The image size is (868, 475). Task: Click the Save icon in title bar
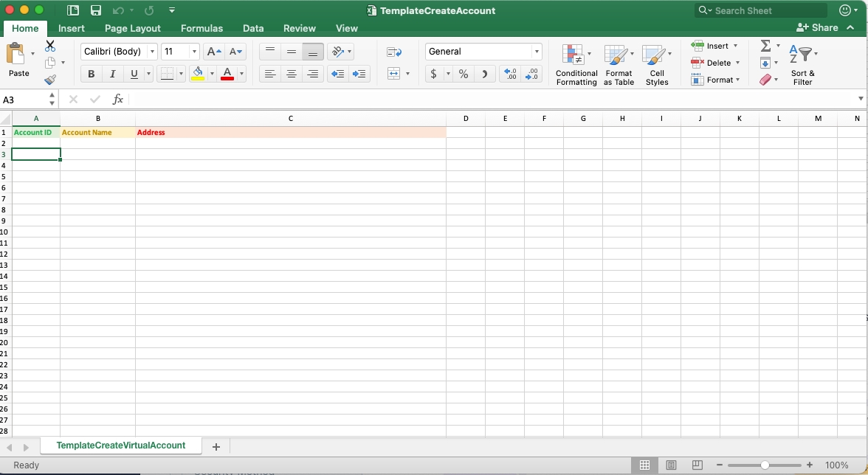tap(96, 10)
